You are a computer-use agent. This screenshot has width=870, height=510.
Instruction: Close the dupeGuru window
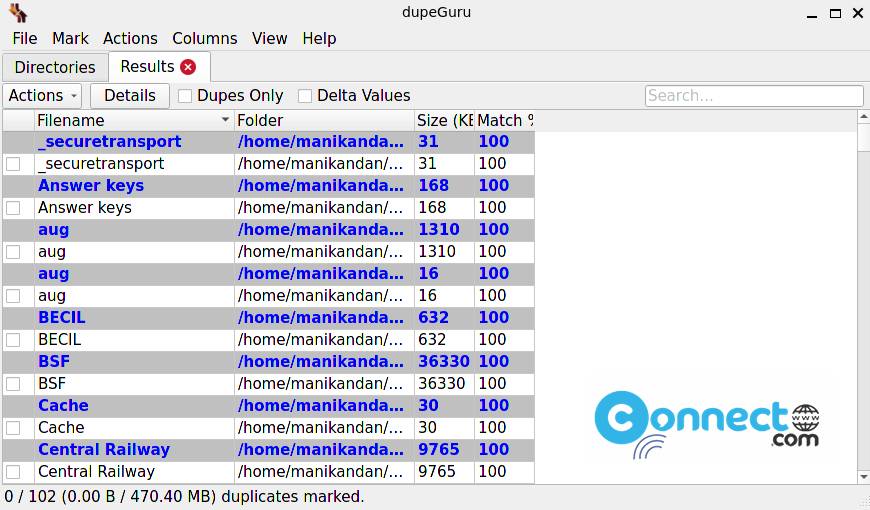tap(858, 13)
